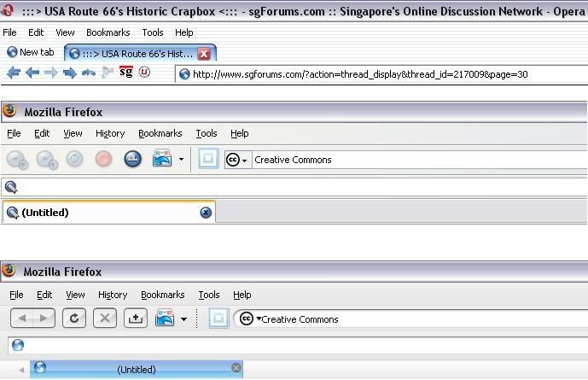Open Tools menu in upper Firefox
Viewport: 588px width, 380px height.
[207, 133]
